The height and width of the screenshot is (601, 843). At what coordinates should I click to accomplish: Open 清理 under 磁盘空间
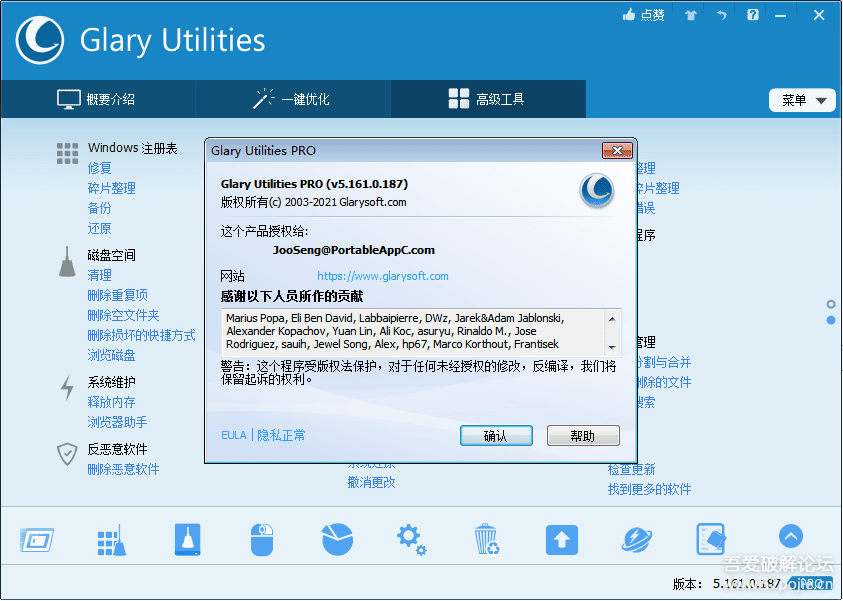point(99,275)
